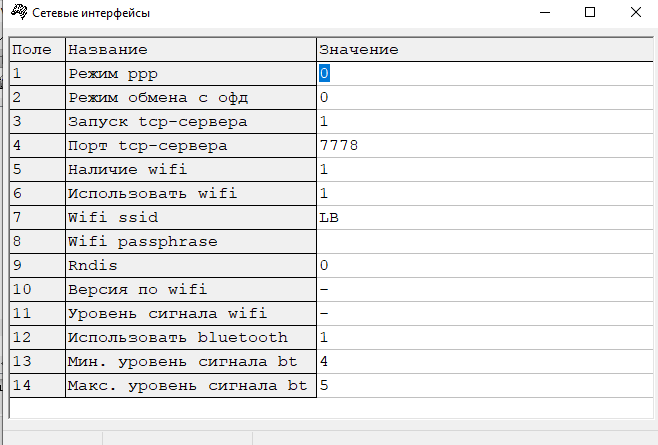The height and width of the screenshot is (445, 658).
Task: Select the Порт tcp-сервера name cell
Action: tap(191, 145)
